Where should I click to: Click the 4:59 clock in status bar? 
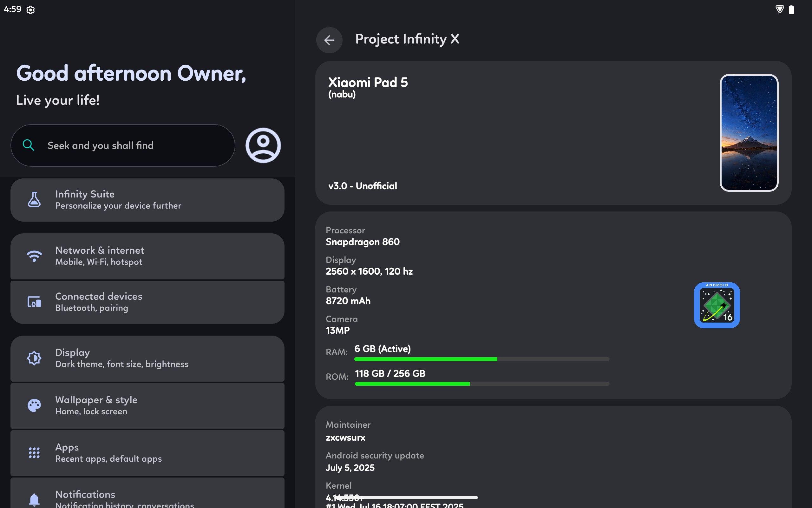pos(12,9)
